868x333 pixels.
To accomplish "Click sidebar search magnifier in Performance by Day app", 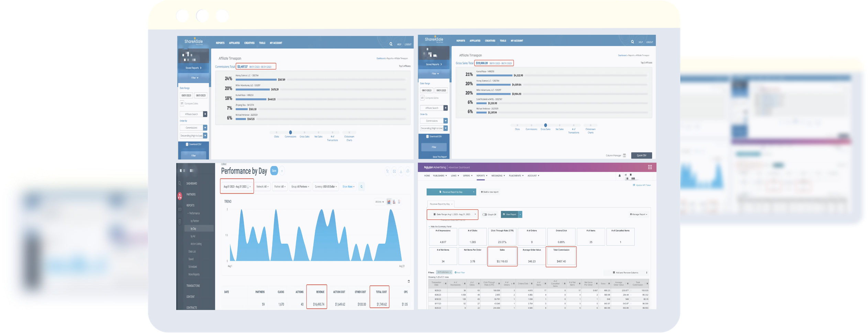I will 180,183.
